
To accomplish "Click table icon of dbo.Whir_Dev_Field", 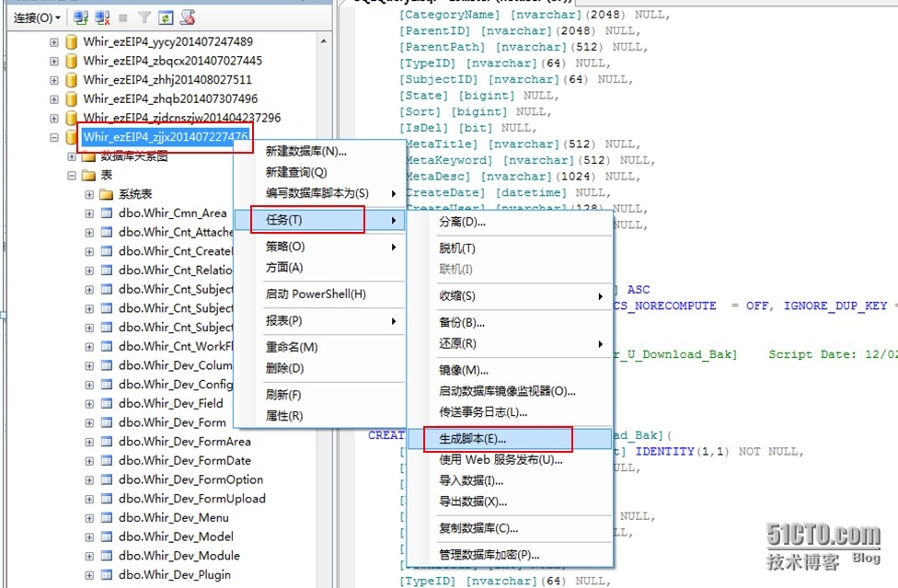I will [106, 404].
